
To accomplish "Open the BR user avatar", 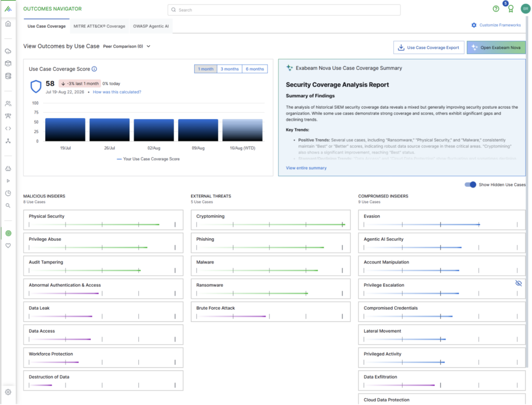I will click(525, 9).
